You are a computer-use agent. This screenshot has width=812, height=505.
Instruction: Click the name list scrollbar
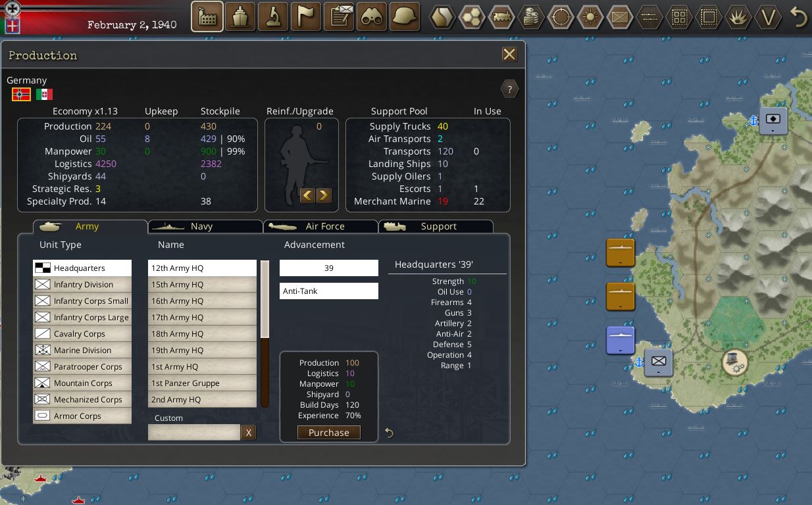click(265, 334)
